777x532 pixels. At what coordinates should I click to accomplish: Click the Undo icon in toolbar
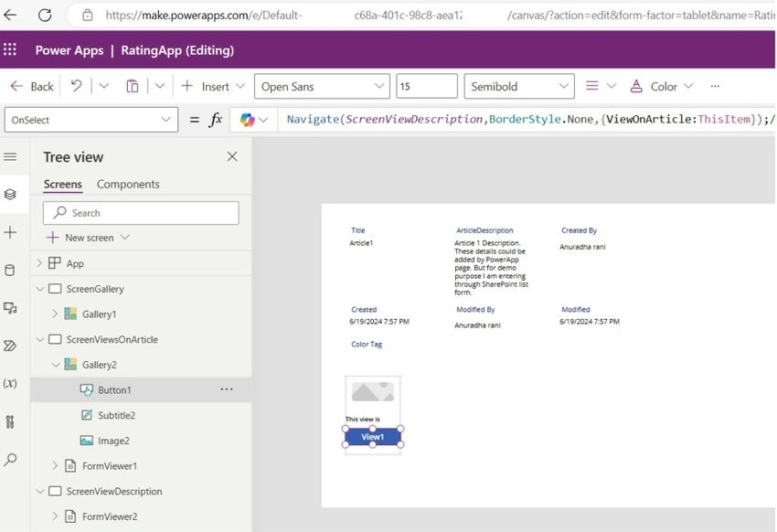point(76,86)
